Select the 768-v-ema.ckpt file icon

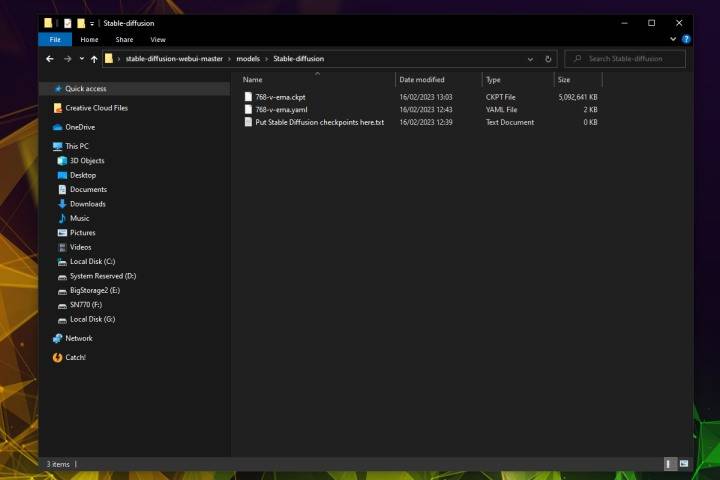pyautogui.click(x=248, y=97)
